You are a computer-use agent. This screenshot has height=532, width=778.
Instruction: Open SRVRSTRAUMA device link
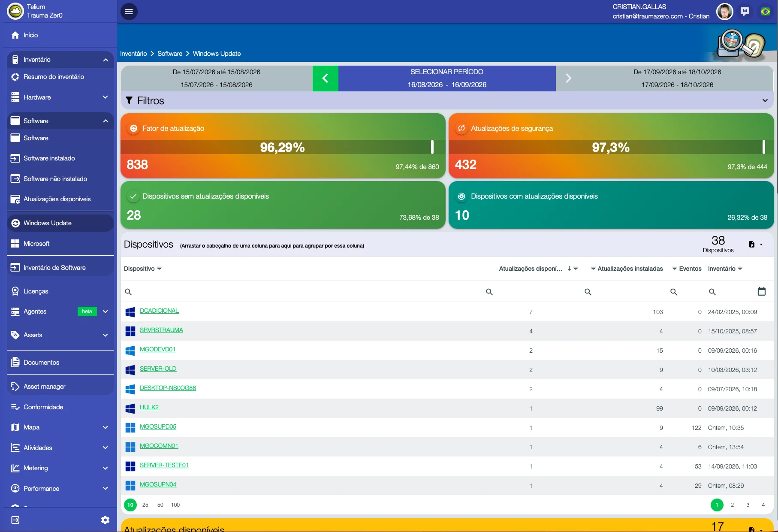pyautogui.click(x=161, y=330)
